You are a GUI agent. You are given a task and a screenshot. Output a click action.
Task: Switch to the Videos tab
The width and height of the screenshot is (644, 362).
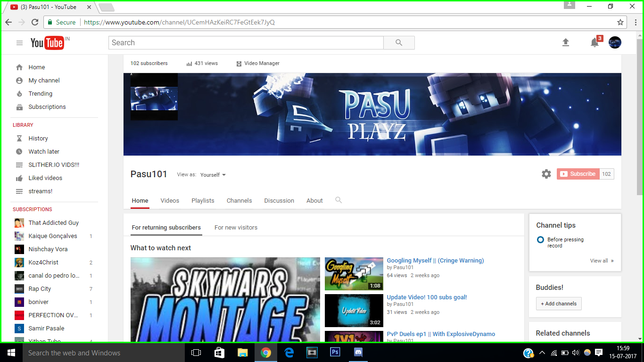point(170,200)
